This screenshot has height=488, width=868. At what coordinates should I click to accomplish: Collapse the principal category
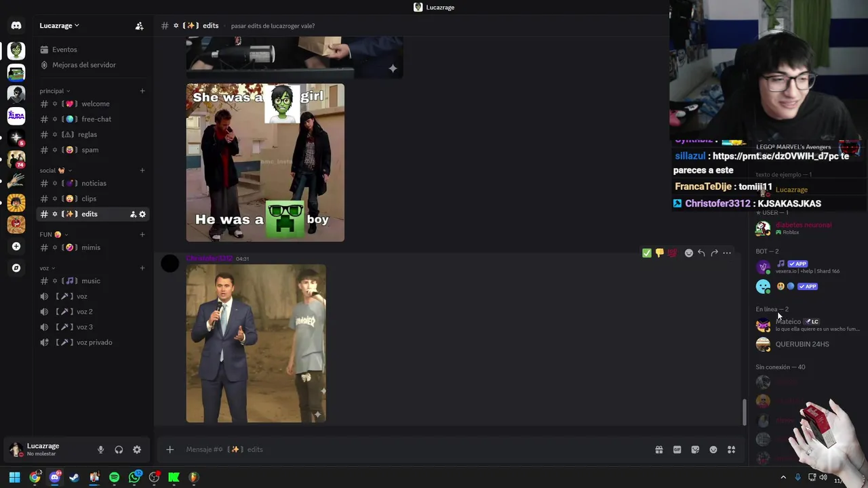point(54,91)
